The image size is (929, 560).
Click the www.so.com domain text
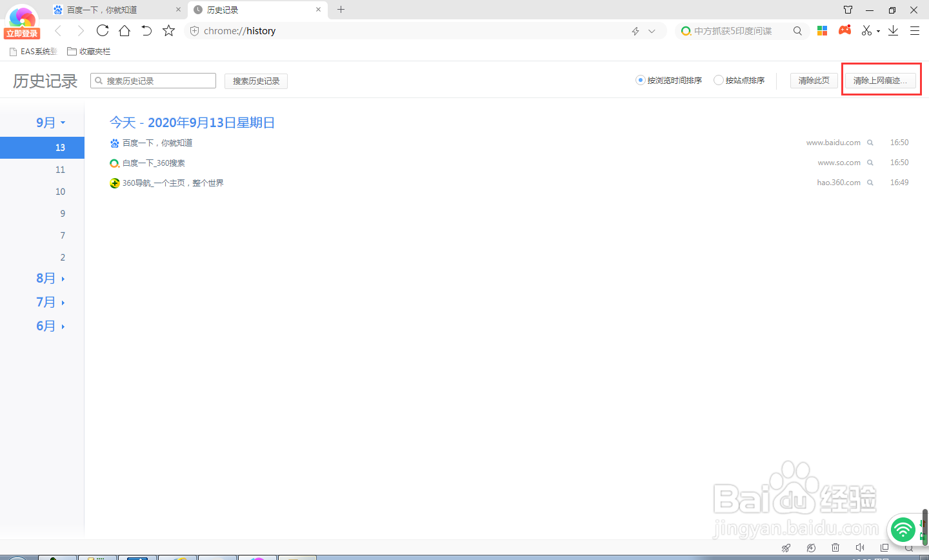[x=839, y=163]
